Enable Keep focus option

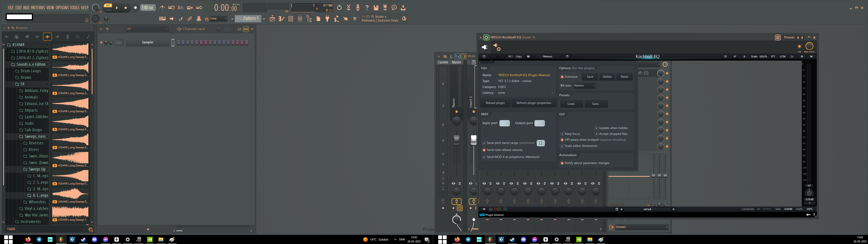pos(570,134)
